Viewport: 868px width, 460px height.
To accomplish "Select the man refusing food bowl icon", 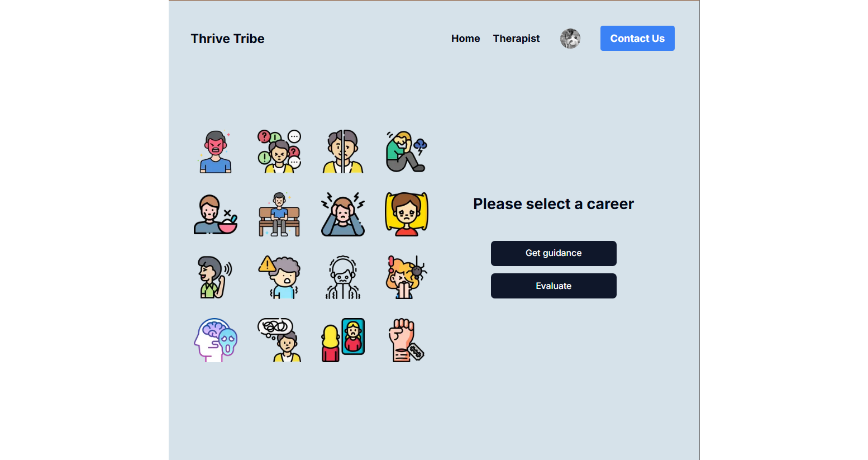I will click(x=216, y=215).
